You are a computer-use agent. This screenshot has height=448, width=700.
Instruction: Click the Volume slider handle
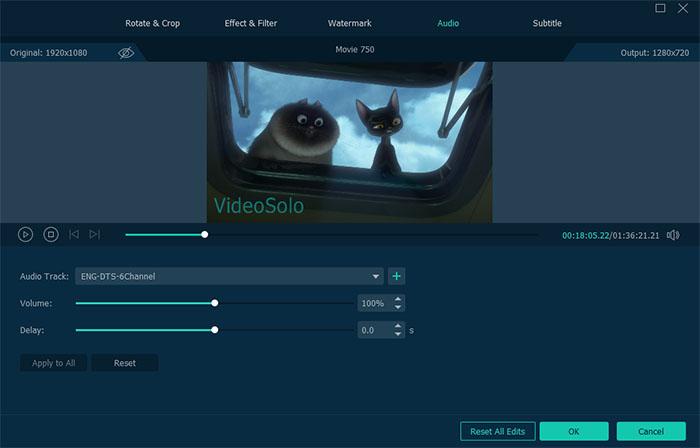coord(215,303)
